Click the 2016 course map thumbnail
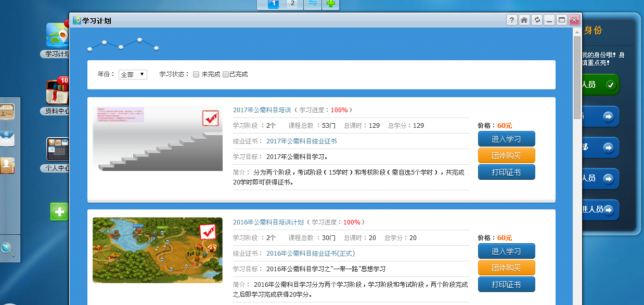 click(158, 250)
